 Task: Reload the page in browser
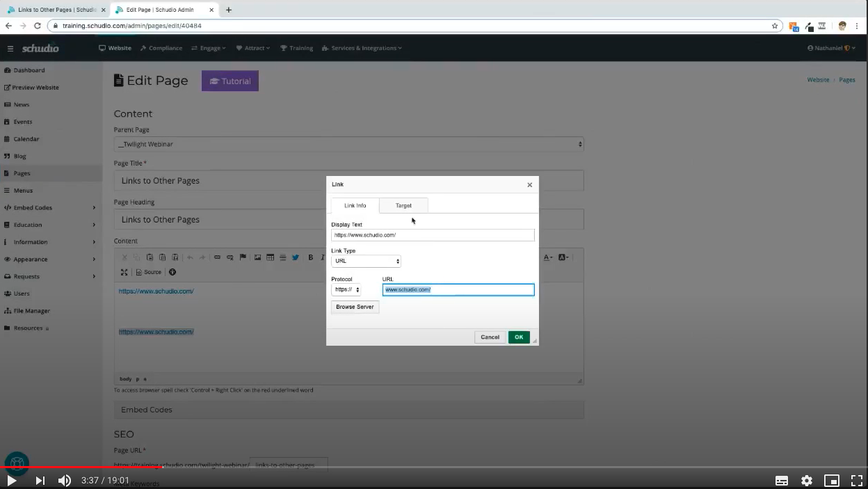(38, 26)
